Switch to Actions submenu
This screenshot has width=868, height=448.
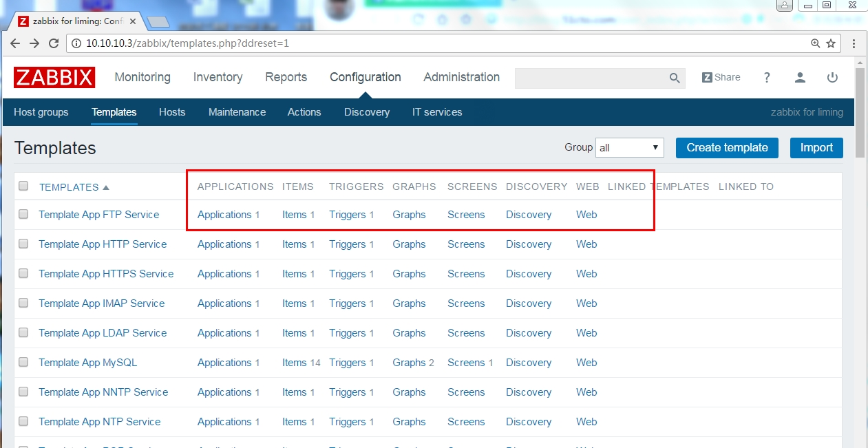304,112
